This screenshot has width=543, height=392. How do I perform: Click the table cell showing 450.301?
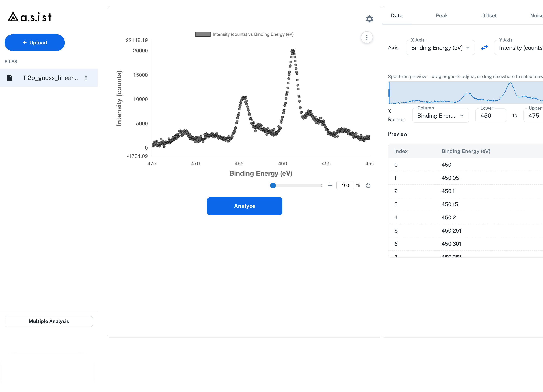pos(452,244)
